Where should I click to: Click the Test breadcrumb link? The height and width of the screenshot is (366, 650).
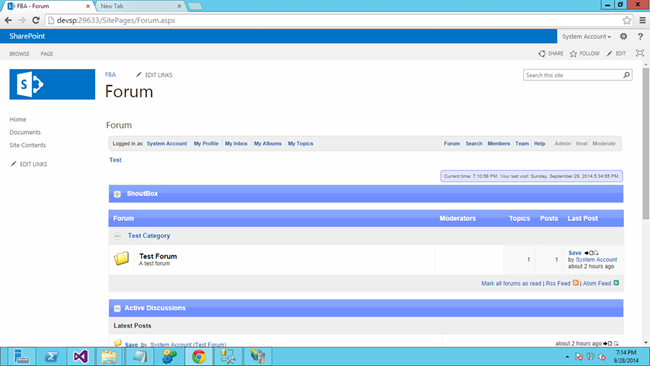115,160
